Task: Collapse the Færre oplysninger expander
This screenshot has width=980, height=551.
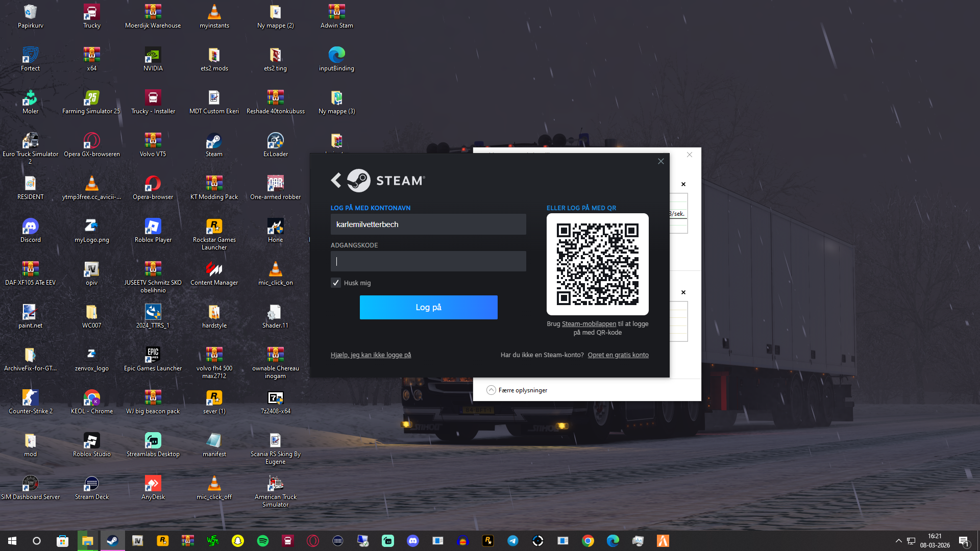Action: [491, 390]
